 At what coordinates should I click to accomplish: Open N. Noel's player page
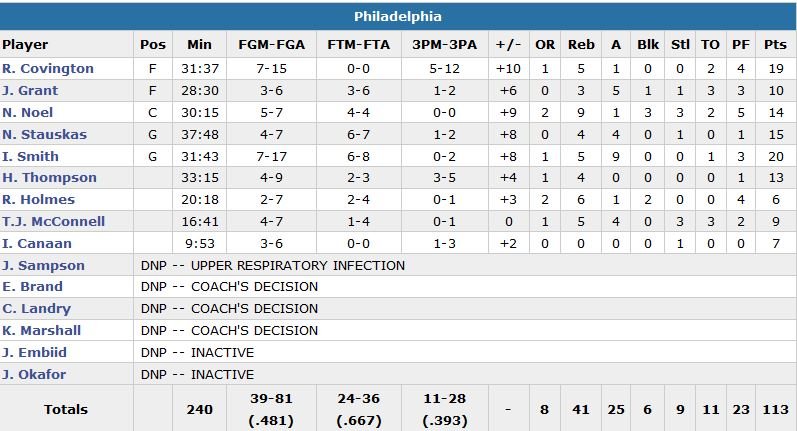point(27,113)
